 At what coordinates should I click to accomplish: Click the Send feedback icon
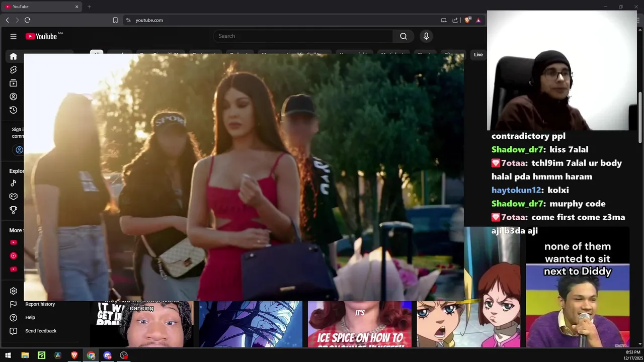14,331
